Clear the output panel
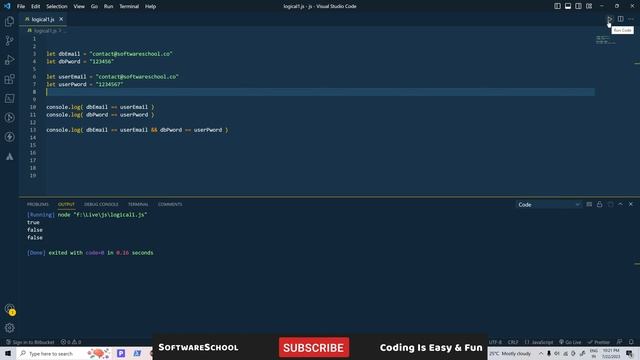This screenshot has height=360, width=640. point(589,204)
